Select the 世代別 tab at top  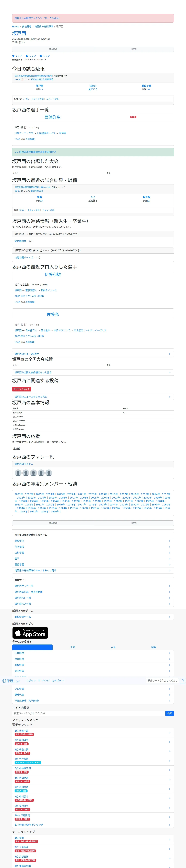134,49
